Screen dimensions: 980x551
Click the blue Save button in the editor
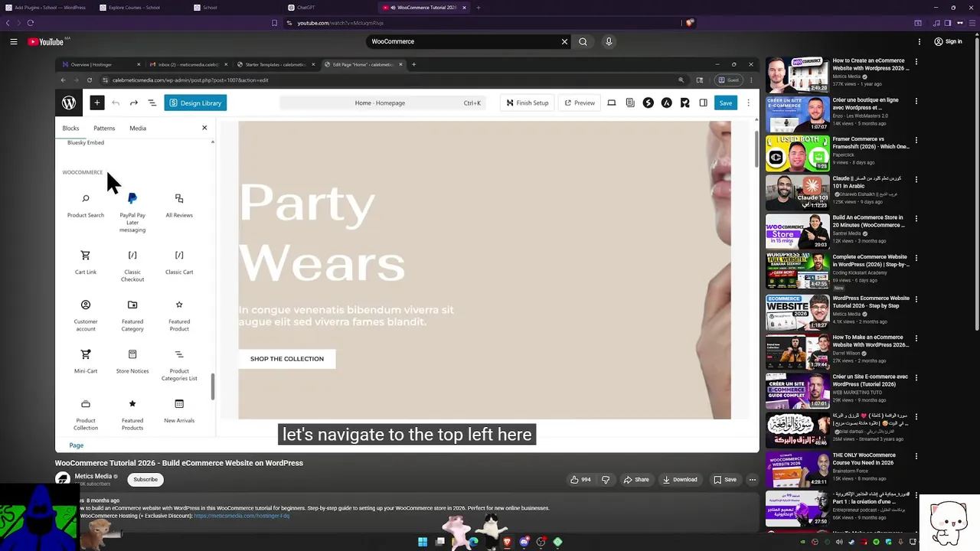coord(725,103)
